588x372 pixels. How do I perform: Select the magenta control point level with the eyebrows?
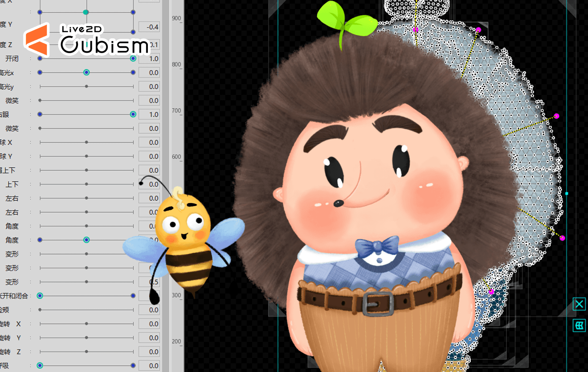[x=556, y=116]
